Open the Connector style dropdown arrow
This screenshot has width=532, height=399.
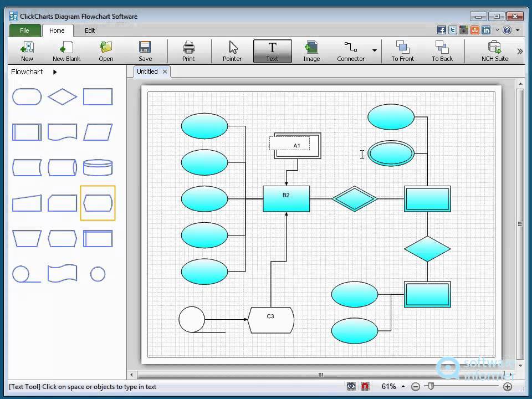tap(375, 50)
